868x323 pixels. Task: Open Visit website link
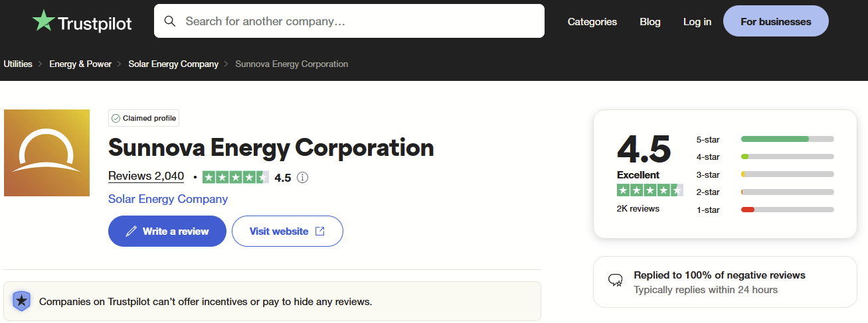click(x=287, y=231)
